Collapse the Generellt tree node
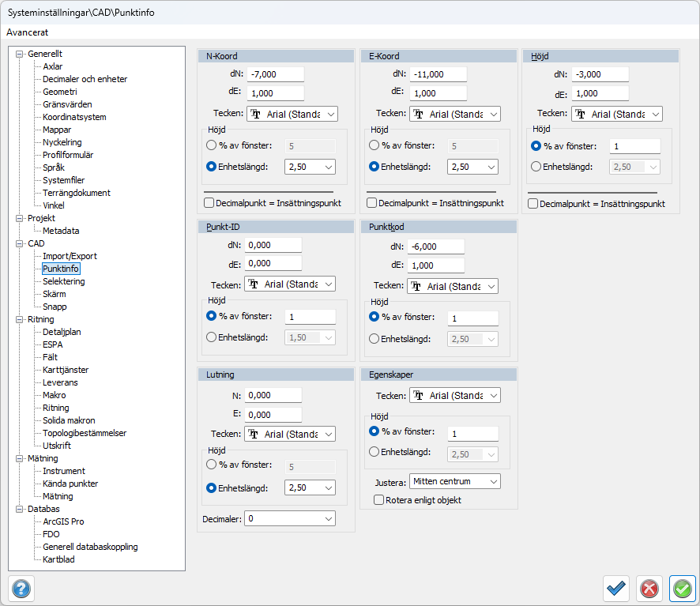700x606 pixels. tap(20, 54)
